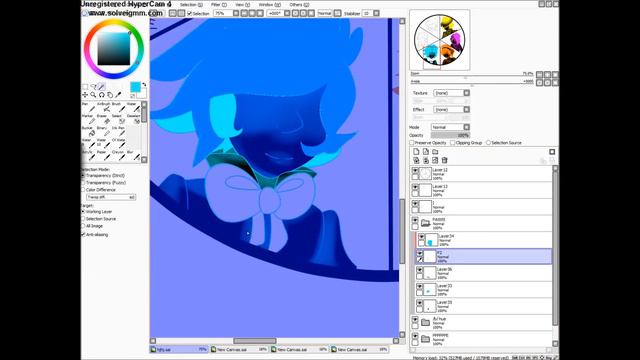
Task: Click the merge down layer icon
Action: tap(426, 160)
